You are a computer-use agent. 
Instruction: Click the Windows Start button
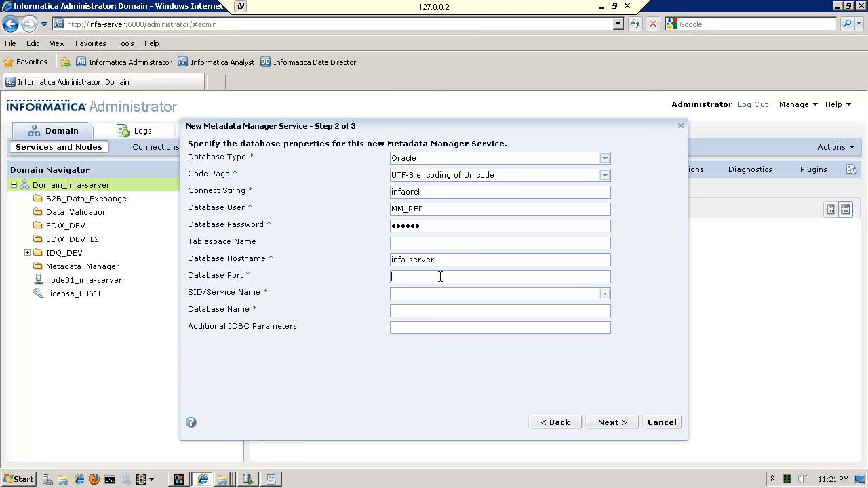pos(18,479)
